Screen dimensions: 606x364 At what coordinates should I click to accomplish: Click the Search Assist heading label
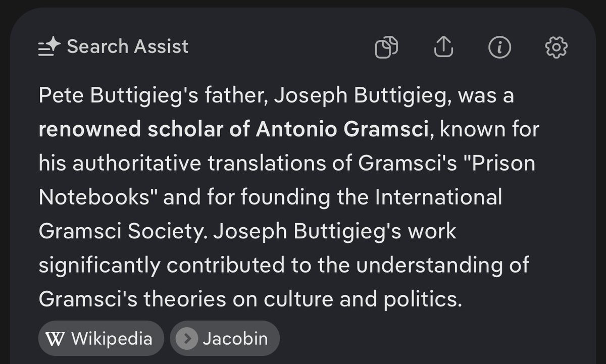(128, 46)
